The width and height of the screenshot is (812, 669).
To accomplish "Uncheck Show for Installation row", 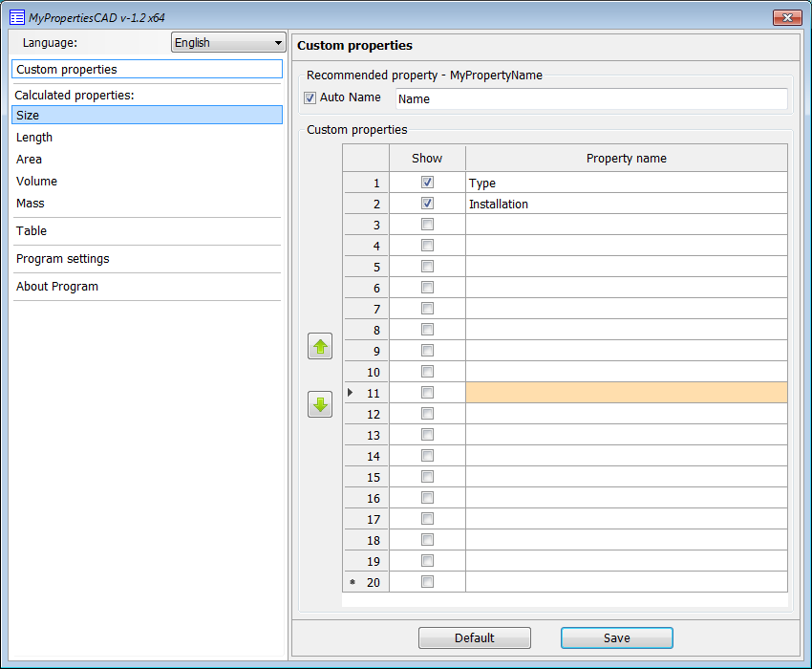I will (427, 204).
